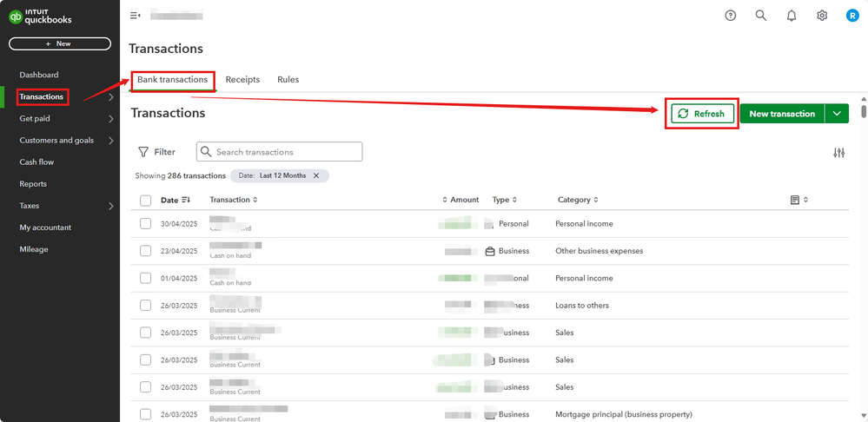Expand the Taxes sidebar chevron
Image resolution: width=868 pixels, height=422 pixels.
point(111,207)
